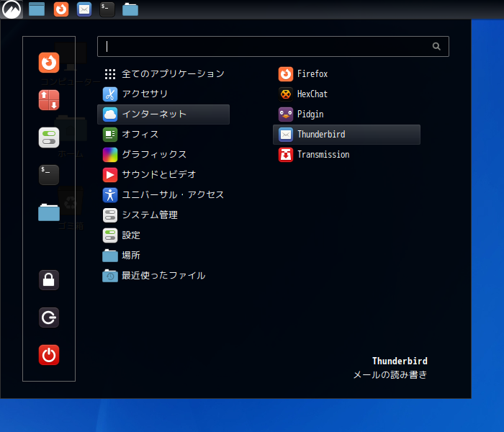
Task: Click show desktop icon in top panel
Action: click(37, 9)
